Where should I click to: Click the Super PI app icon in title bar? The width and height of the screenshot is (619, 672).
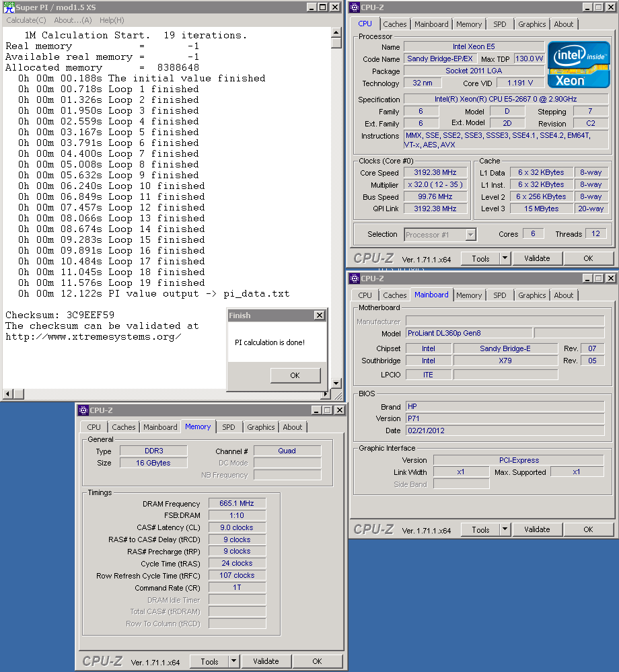point(9,7)
